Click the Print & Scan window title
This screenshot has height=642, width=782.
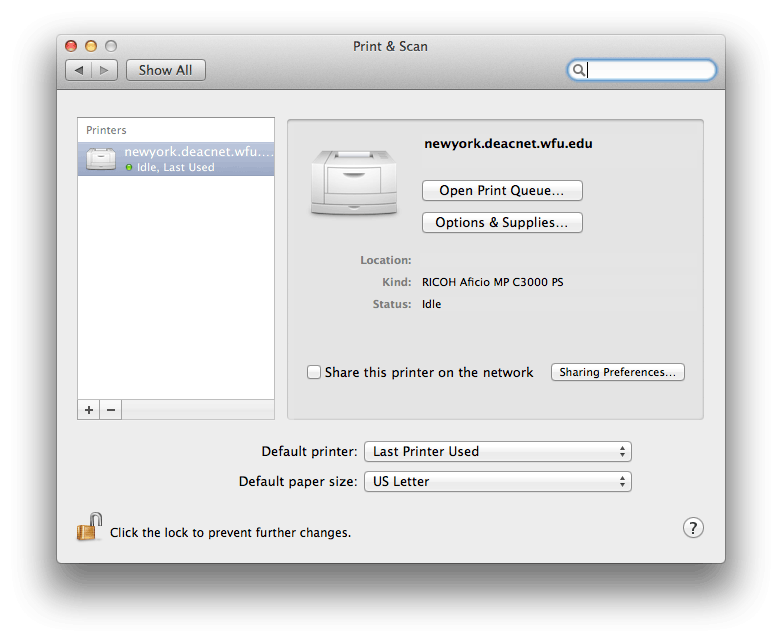click(x=391, y=46)
